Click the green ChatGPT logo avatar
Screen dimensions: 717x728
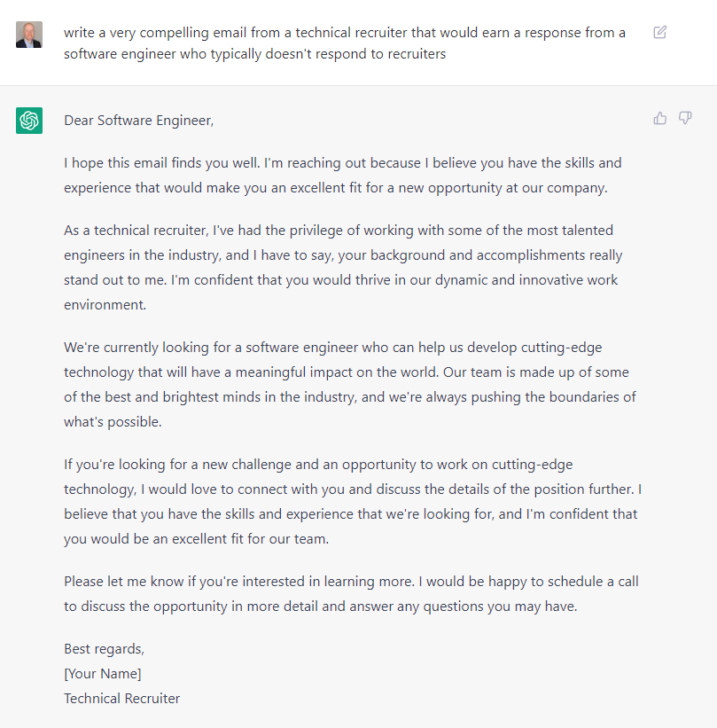pos(29,121)
